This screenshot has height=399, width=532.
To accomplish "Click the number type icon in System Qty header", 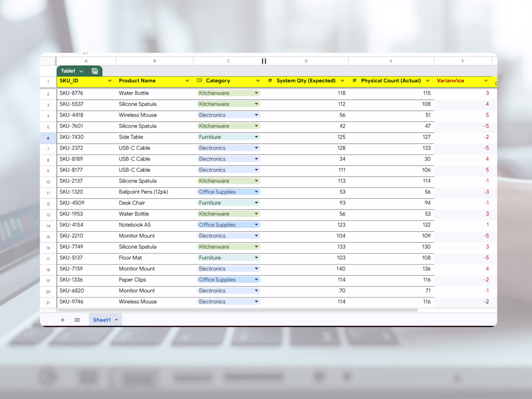I will coord(270,80).
